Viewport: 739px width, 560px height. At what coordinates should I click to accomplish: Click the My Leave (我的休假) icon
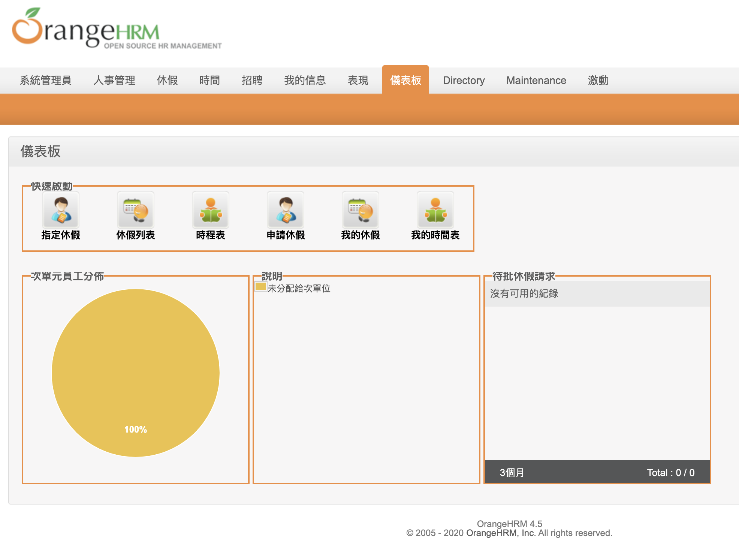click(x=361, y=210)
